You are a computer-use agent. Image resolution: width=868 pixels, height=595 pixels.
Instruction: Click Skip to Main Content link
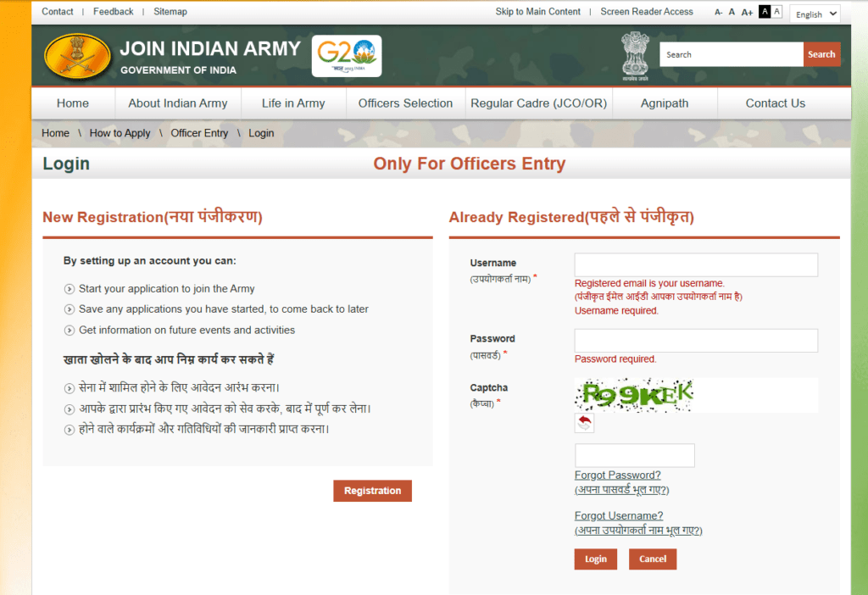point(537,12)
